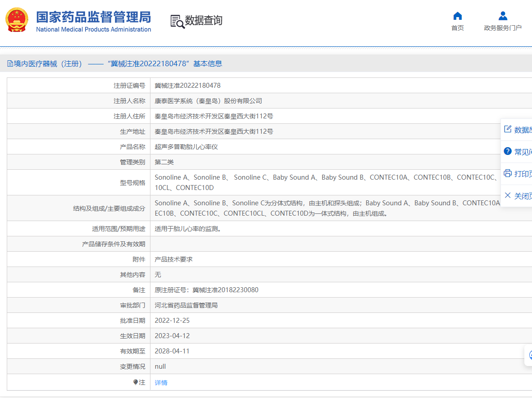This screenshot has height=398, width=532.
Task: Click the printer icon in side panel
Action: click(508, 173)
